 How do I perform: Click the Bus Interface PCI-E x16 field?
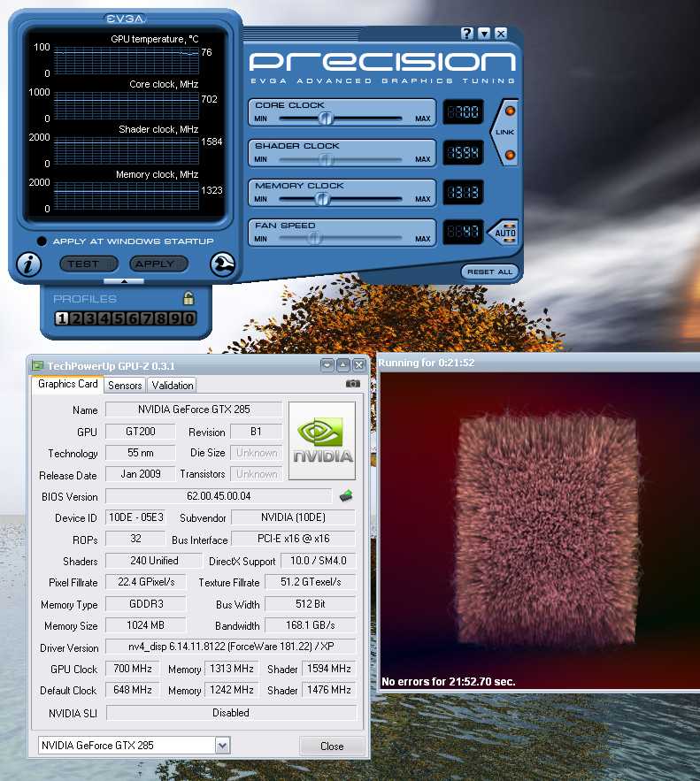pos(294,539)
